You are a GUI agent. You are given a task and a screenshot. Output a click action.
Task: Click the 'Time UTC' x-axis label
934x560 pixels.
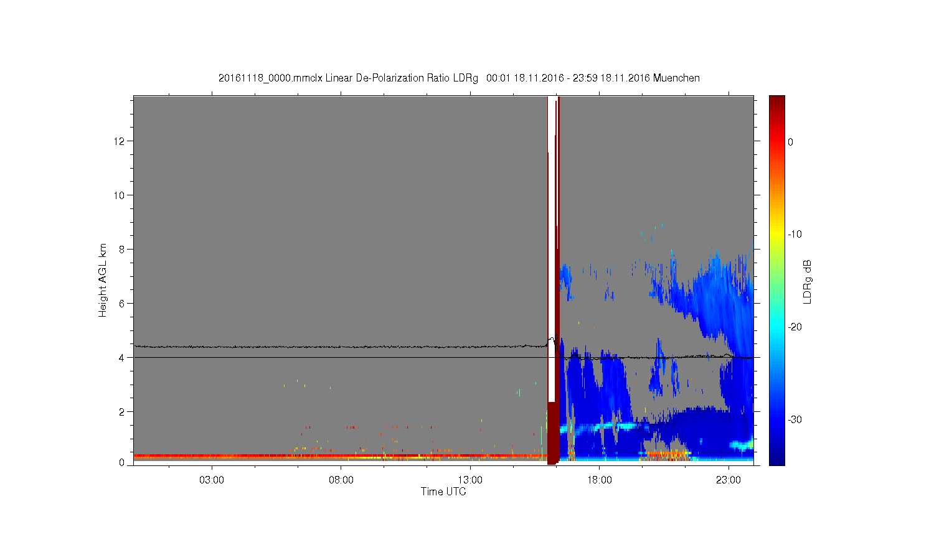click(x=443, y=492)
